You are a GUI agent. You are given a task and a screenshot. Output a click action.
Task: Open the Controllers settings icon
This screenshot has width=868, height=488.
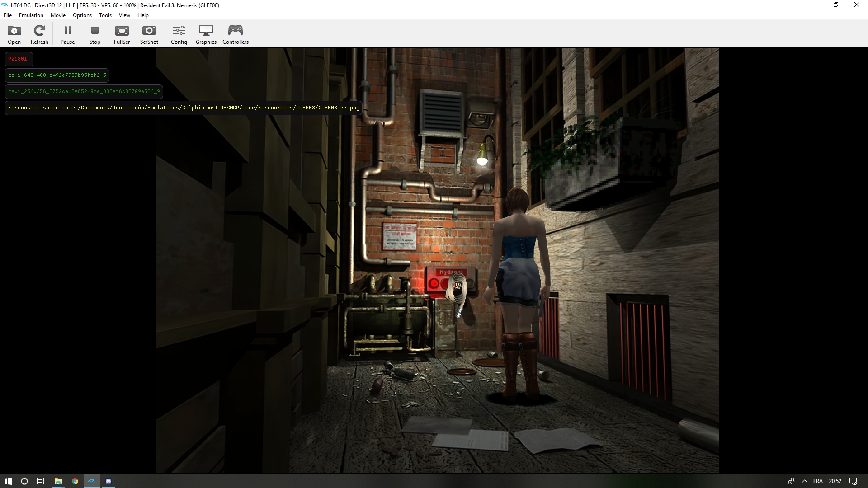tap(235, 35)
